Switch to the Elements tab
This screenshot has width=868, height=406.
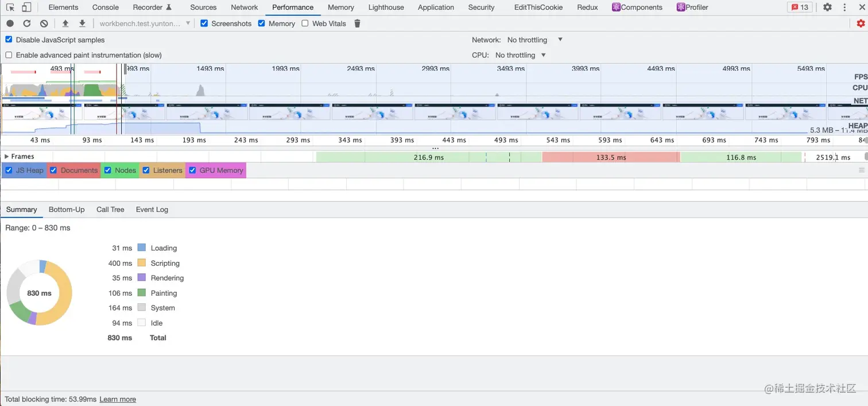coord(63,7)
